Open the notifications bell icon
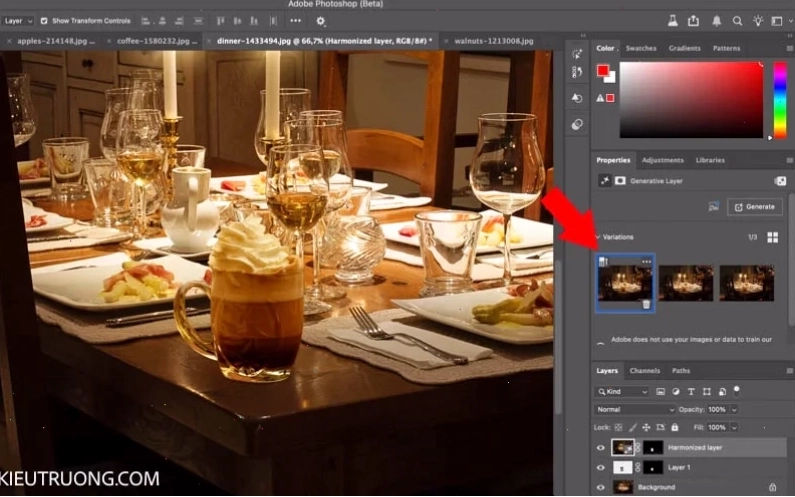 tap(716, 21)
